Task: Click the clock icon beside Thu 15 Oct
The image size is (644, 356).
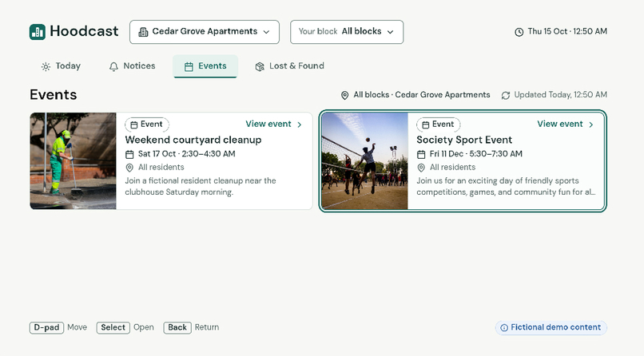Action: pos(519,32)
